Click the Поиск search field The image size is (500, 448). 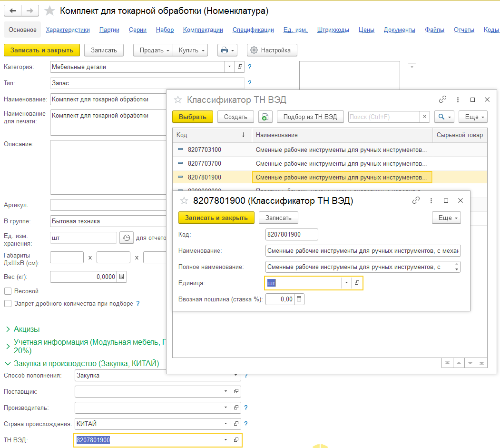[383, 117]
